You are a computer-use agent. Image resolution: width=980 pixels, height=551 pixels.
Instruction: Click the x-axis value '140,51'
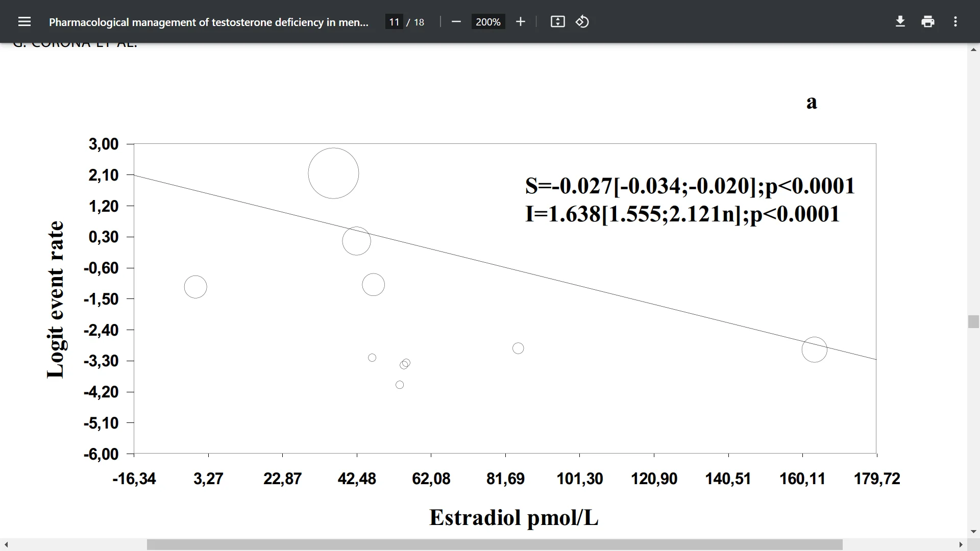pyautogui.click(x=728, y=479)
